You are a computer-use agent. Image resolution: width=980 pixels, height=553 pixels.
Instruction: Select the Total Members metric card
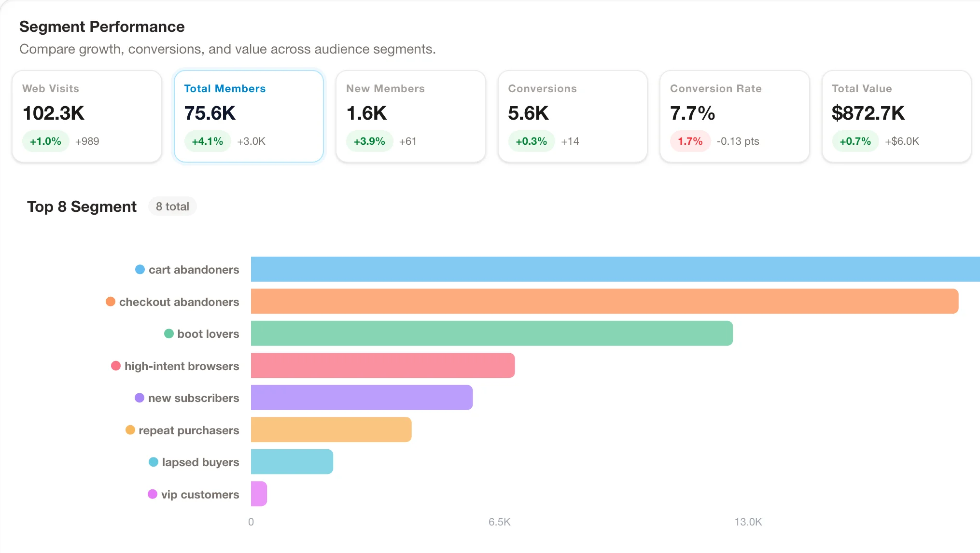(x=249, y=116)
